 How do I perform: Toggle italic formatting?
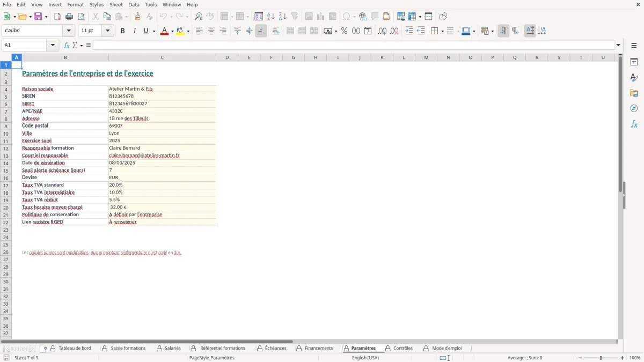pyautogui.click(x=134, y=31)
